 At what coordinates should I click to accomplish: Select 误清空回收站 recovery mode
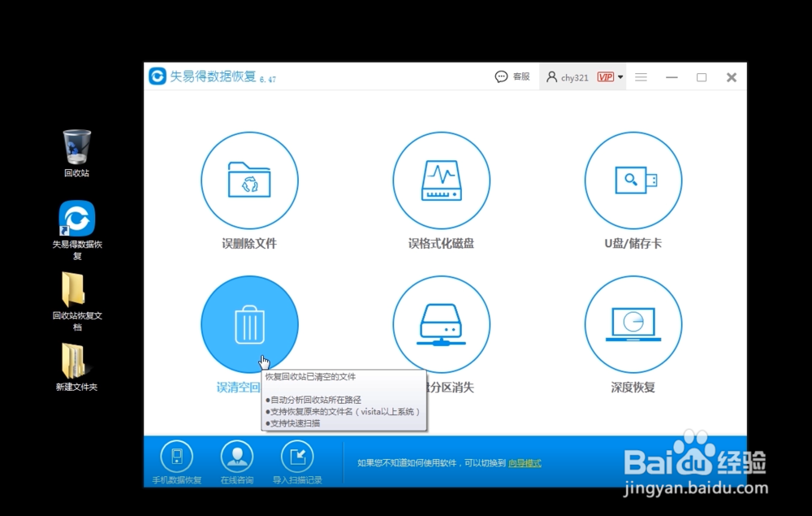(249, 323)
